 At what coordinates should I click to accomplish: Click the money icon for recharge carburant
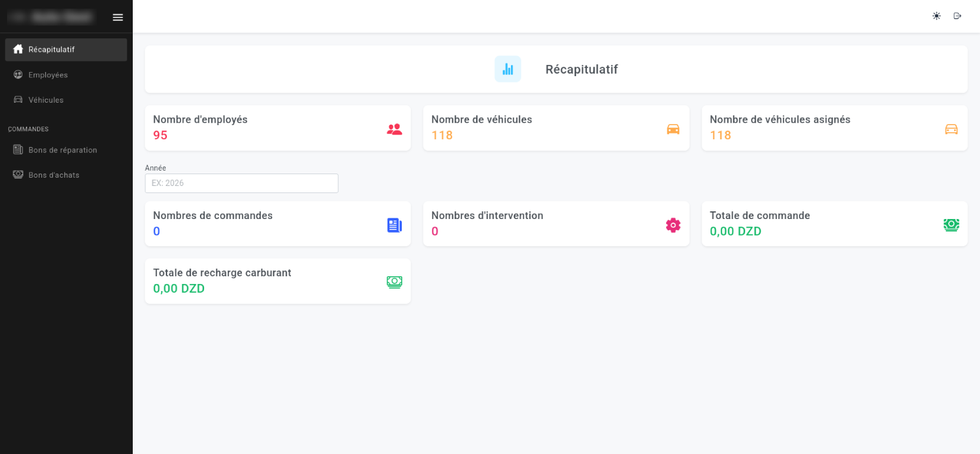click(x=394, y=282)
